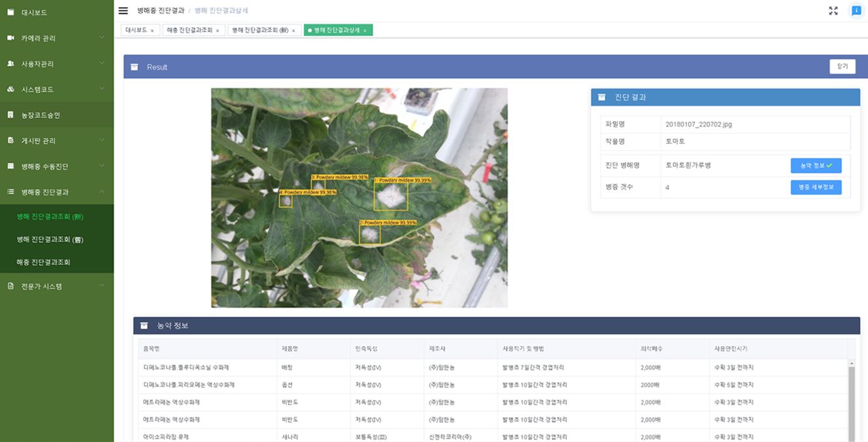868x442 pixels.
Task: Click the 카메라 관리 camera icon
Action: [x=10, y=38]
